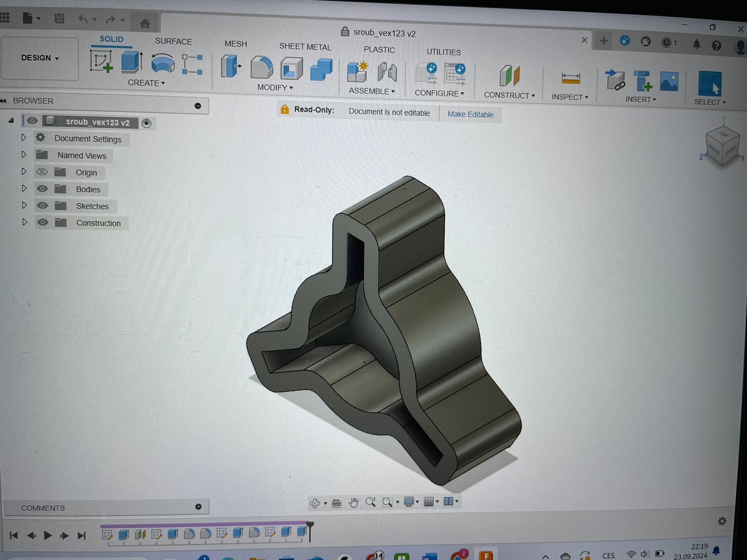This screenshot has height=560, width=747.
Task: Switch to the PLASTIC tab
Action: pos(379,50)
